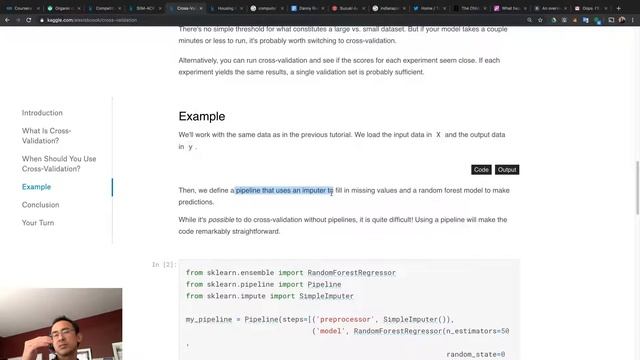The image size is (640, 360).
Task: Select Example in the sidebar outline
Action: (x=36, y=187)
